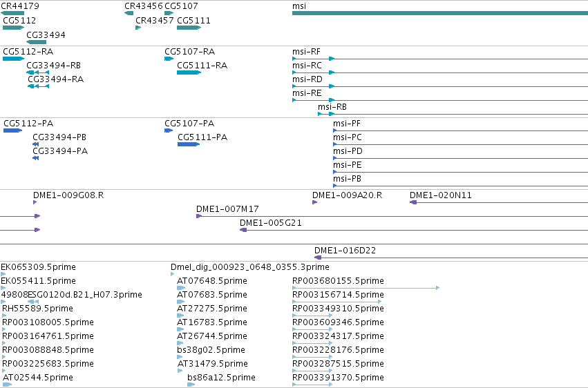Image resolution: width=588 pixels, height=388 pixels.
Task: Select the RP003391370.5prime EST
Action: (x=312, y=385)
